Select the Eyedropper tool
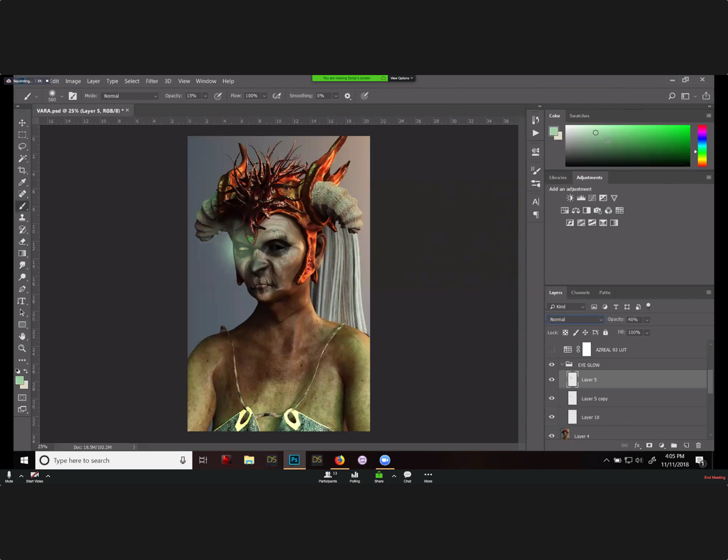Screen dimensions: 728x560 pyautogui.click(x=22, y=182)
